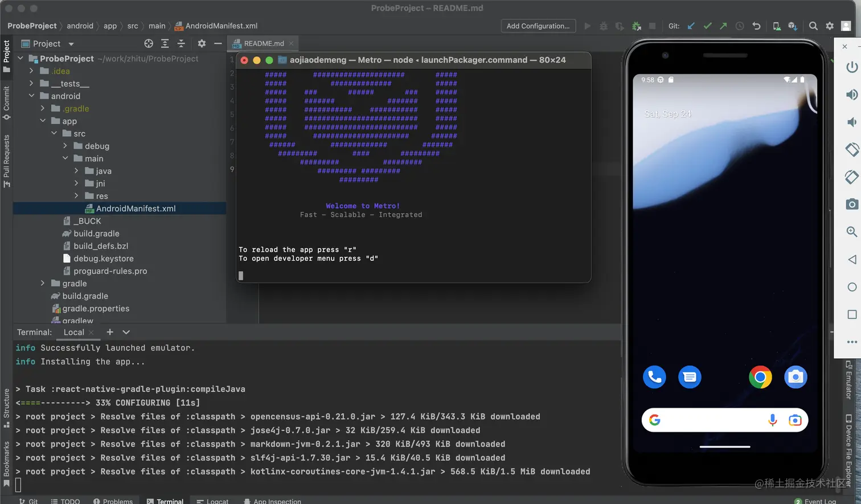Open SDK Manager toolbar icon
The height and width of the screenshot is (504, 861).
point(793,26)
